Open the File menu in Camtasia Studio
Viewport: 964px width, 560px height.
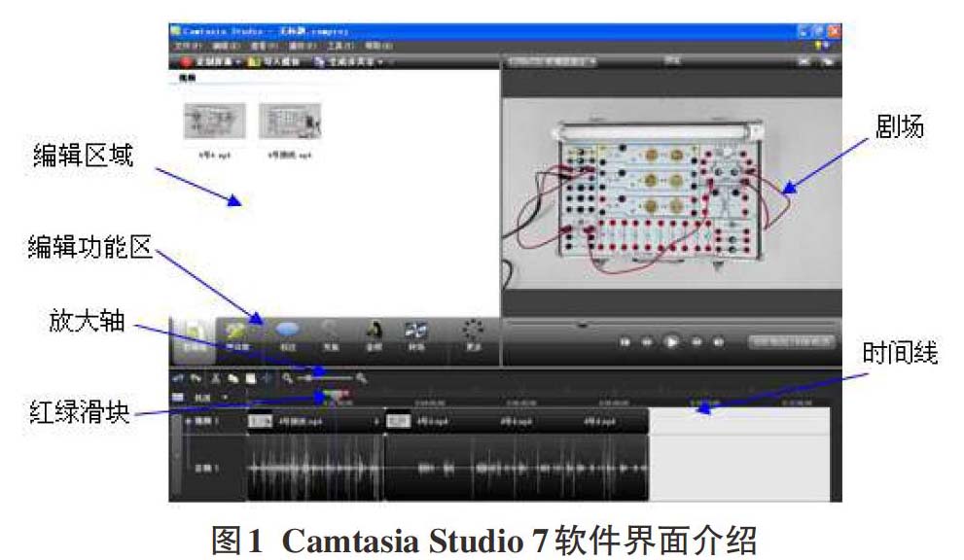tap(188, 46)
